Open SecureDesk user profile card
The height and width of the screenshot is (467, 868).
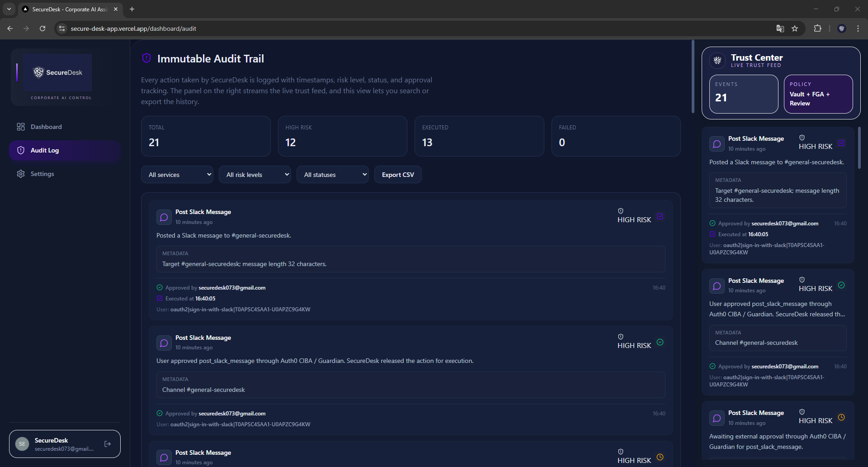(65, 444)
